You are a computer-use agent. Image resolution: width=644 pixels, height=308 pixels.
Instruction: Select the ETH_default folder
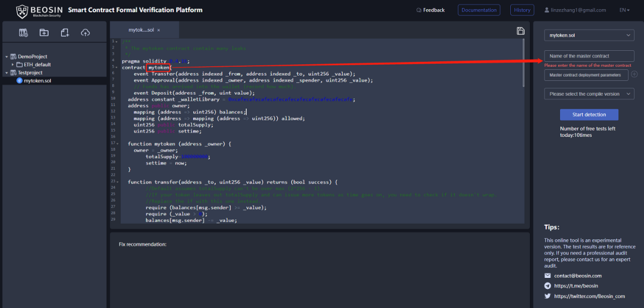point(37,64)
